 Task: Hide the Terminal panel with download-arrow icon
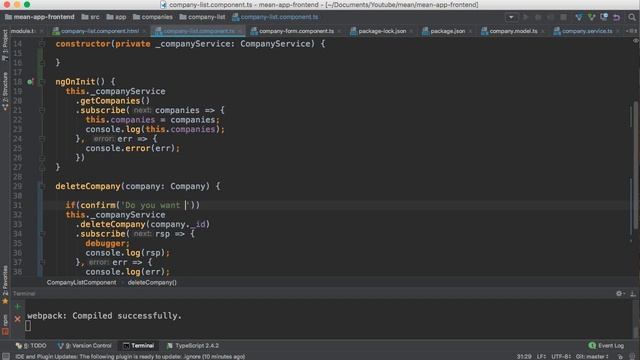click(x=633, y=293)
